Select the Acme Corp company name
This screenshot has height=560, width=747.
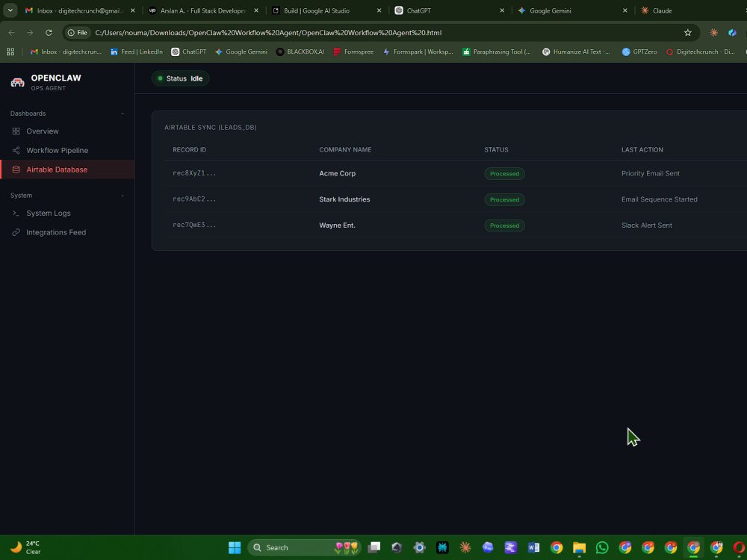coord(338,173)
